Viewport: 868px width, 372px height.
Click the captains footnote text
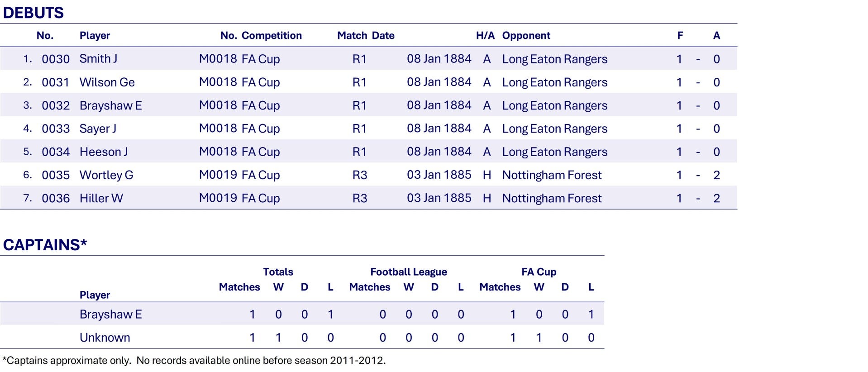(194, 361)
